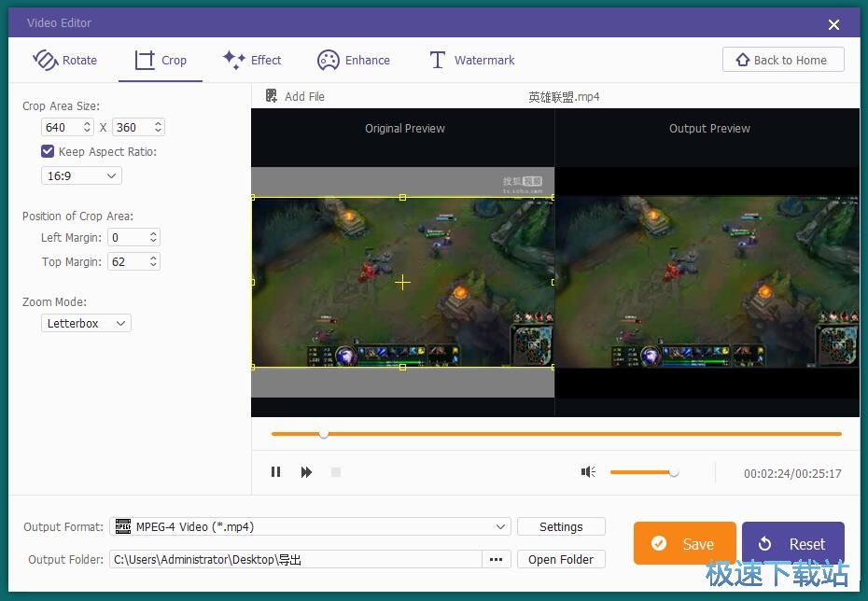Go to the Watermark tab
The image size is (868, 601).
point(472,60)
